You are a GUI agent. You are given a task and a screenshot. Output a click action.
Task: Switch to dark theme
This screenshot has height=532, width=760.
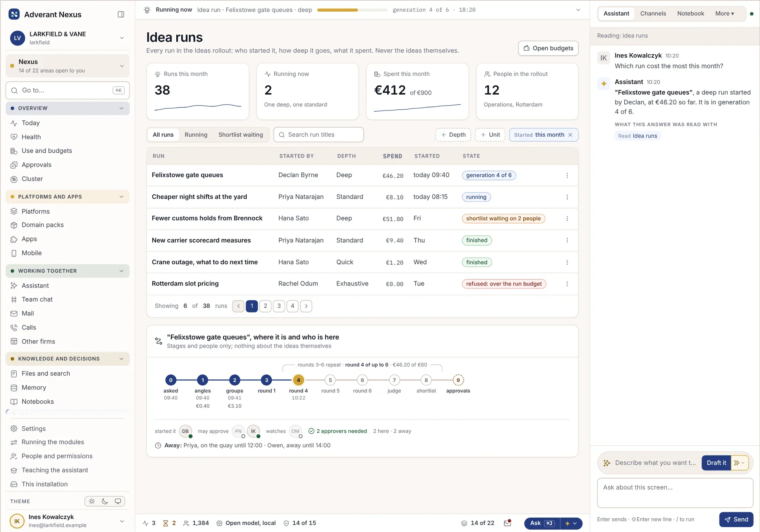click(105, 502)
